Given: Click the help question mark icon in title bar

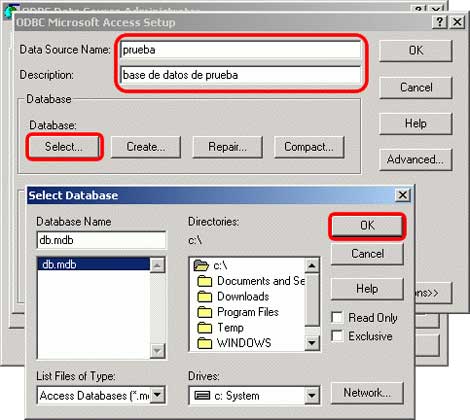Looking at the screenshot, I should click(440, 22).
